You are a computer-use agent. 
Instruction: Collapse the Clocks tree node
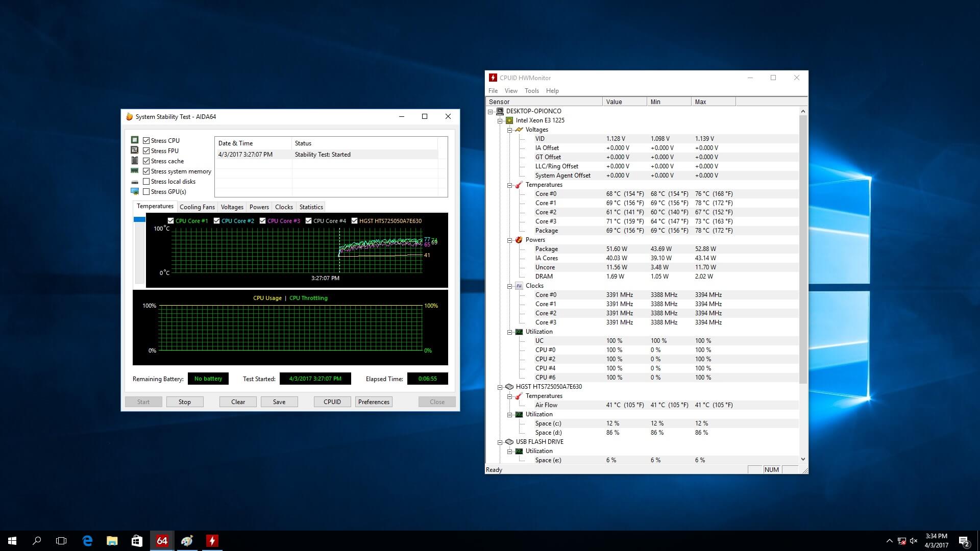[509, 286]
